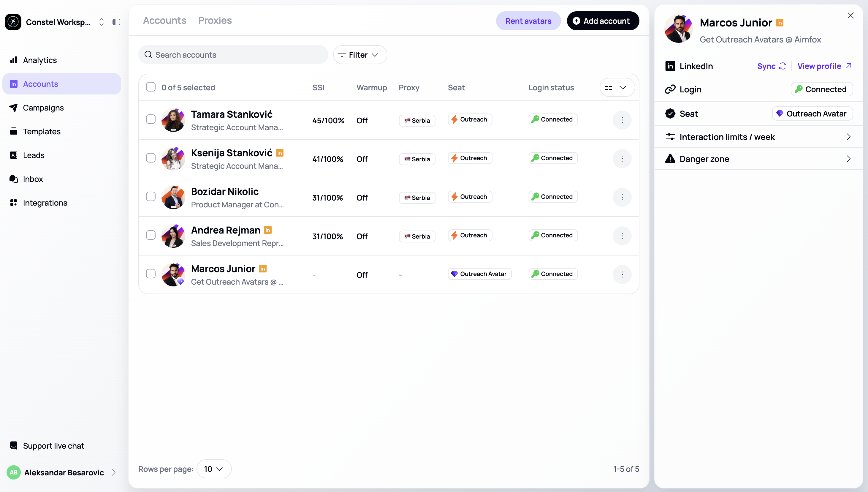This screenshot has height=492, width=868.
Task: Open three-dot menu for Tamara Stanković
Action: pyautogui.click(x=622, y=120)
